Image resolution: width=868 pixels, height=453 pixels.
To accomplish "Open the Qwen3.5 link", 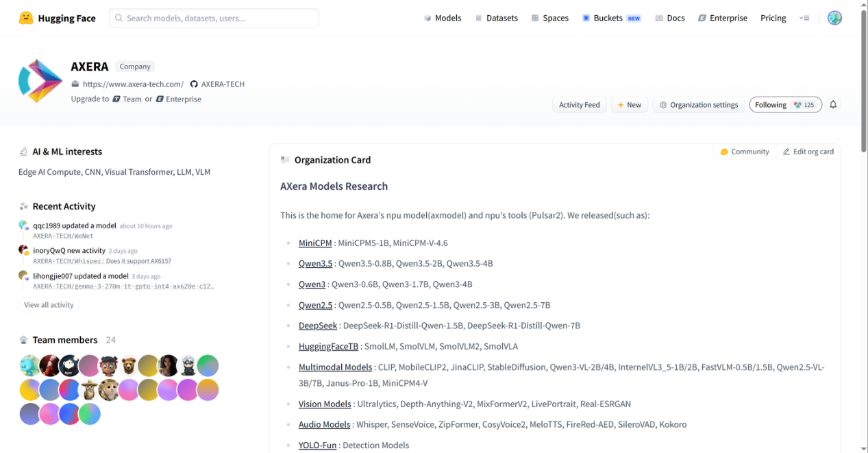I will click(315, 264).
